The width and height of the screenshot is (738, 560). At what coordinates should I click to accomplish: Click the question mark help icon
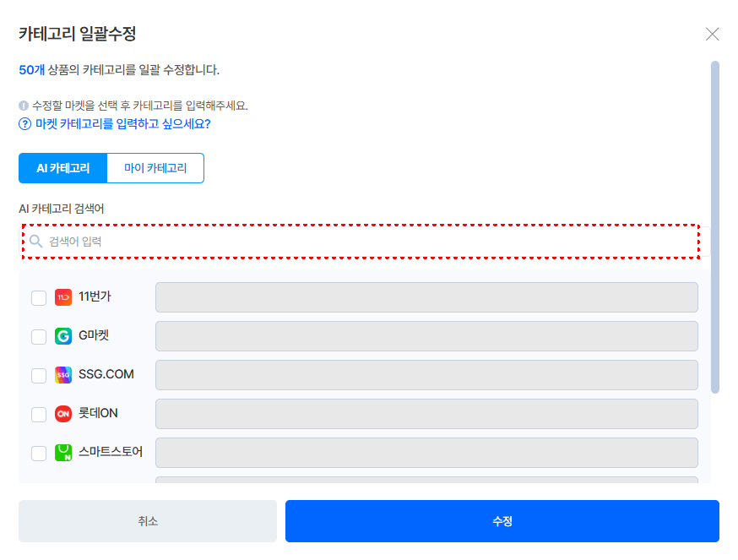point(24,124)
